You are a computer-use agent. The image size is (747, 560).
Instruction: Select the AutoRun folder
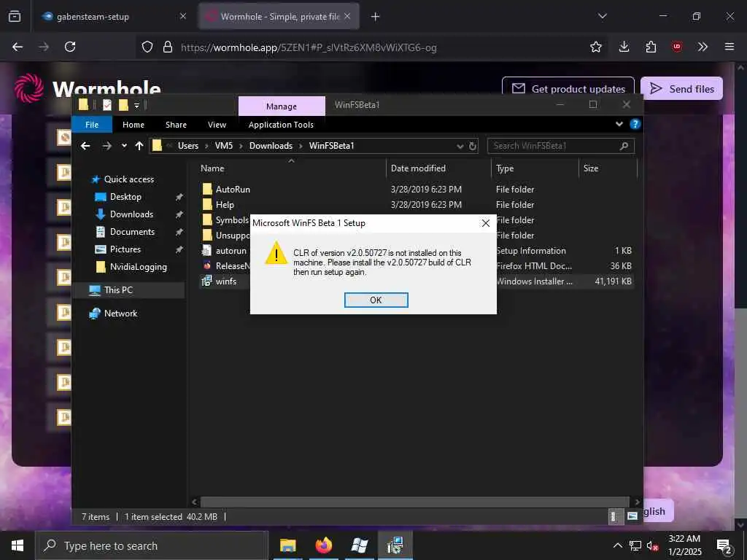(x=233, y=189)
